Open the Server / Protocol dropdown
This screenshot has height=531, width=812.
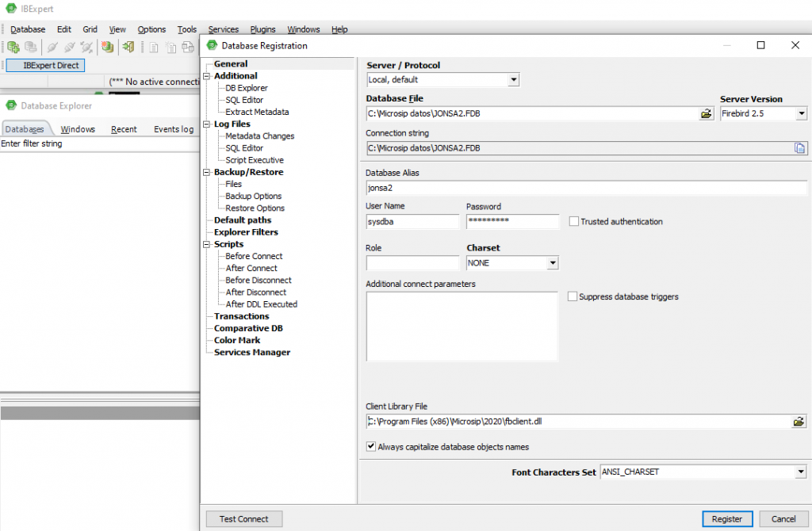coord(513,80)
